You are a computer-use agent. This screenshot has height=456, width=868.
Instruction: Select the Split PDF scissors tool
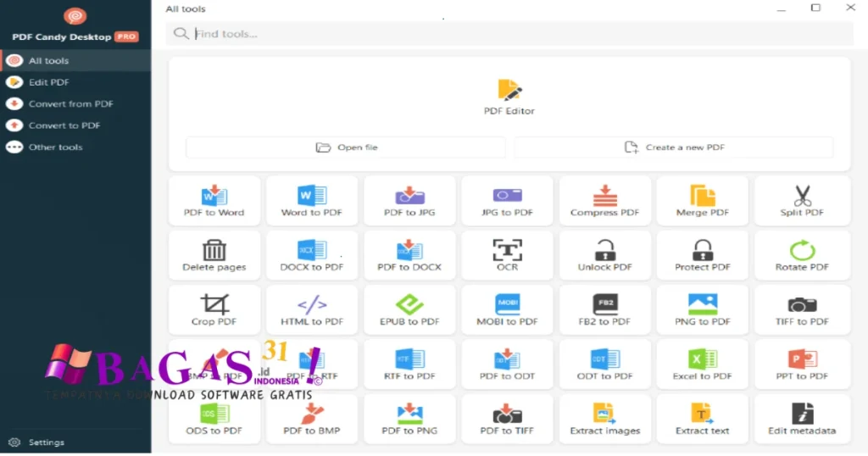coord(802,201)
